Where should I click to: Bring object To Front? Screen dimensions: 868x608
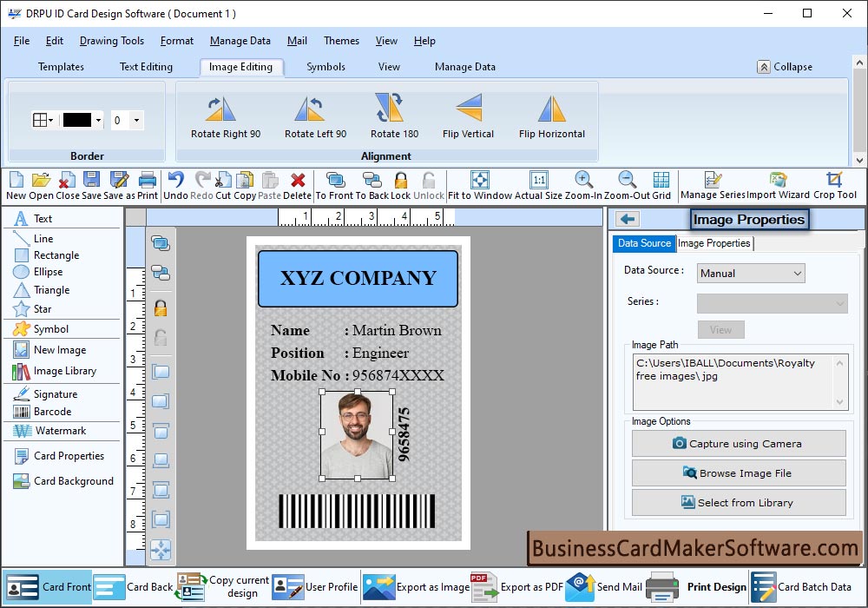(335, 186)
